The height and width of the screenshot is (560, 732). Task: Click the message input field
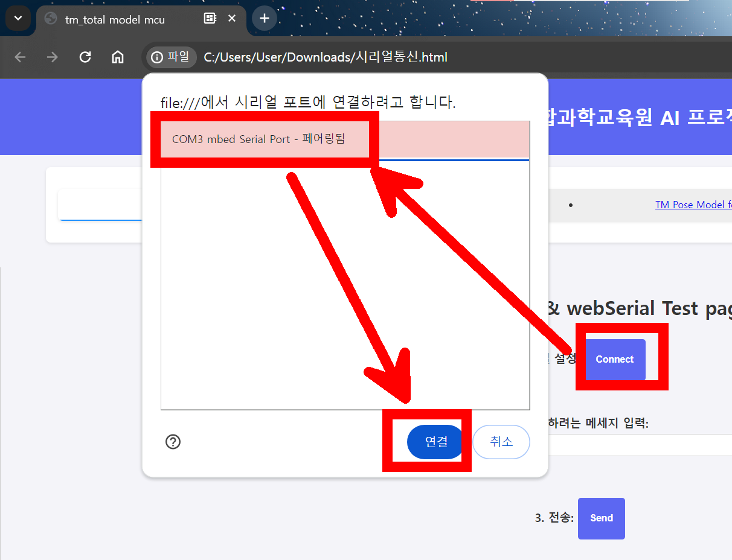click(640, 445)
